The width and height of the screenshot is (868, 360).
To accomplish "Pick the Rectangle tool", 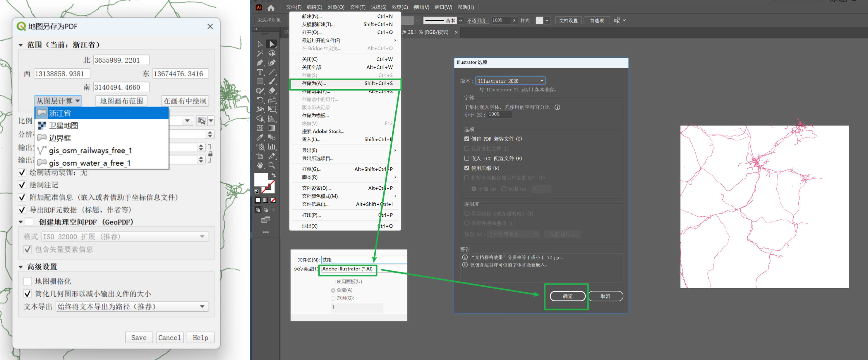I will (260, 81).
